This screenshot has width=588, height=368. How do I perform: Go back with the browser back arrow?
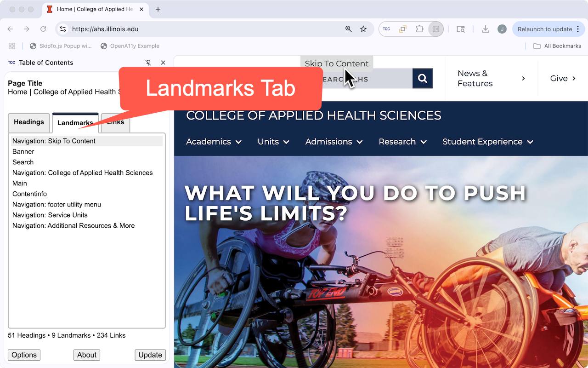tap(10, 29)
